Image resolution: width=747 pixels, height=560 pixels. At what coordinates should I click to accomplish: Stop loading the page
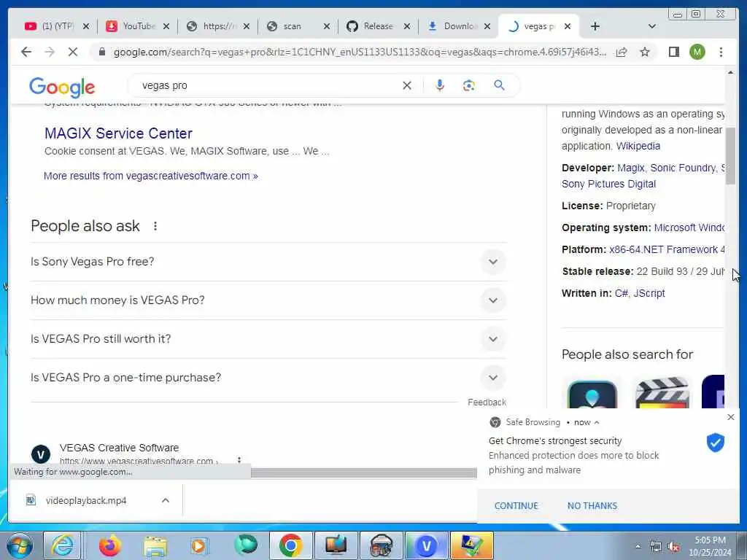coord(73,52)
